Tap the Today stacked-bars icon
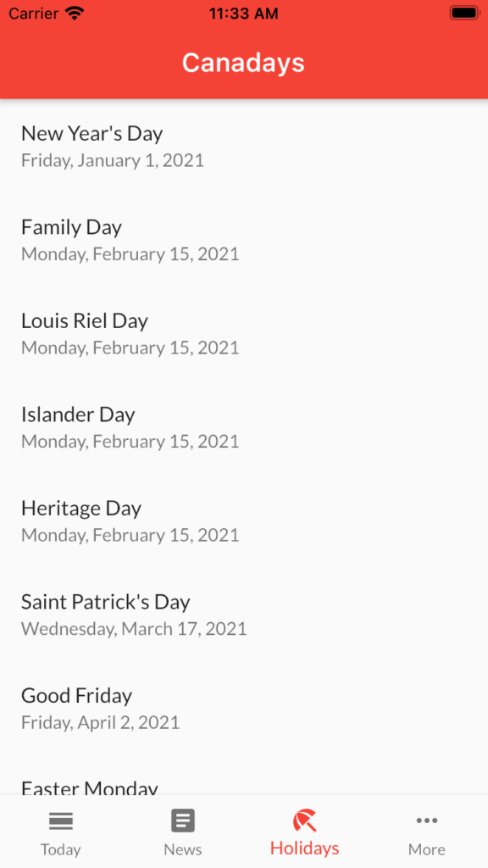Viewport: 488px width, 868px height. (61, 821)
